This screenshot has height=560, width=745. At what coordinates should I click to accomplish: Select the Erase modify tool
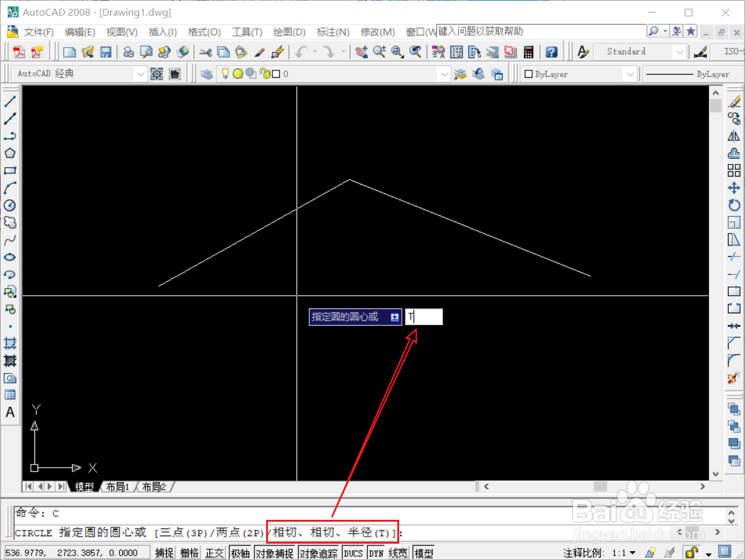[734, 101]
